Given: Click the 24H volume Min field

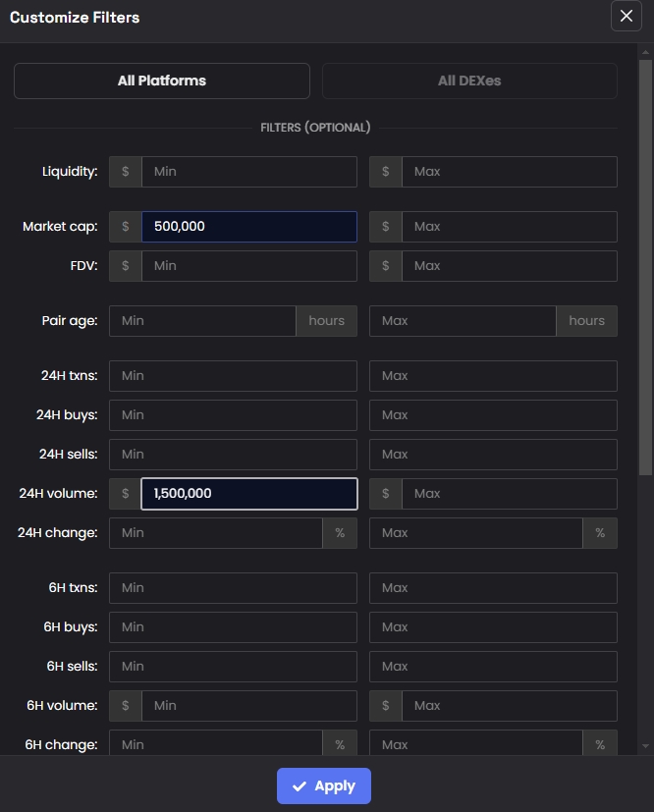Looking at the screenshot, I should click(x=248, y=494).
